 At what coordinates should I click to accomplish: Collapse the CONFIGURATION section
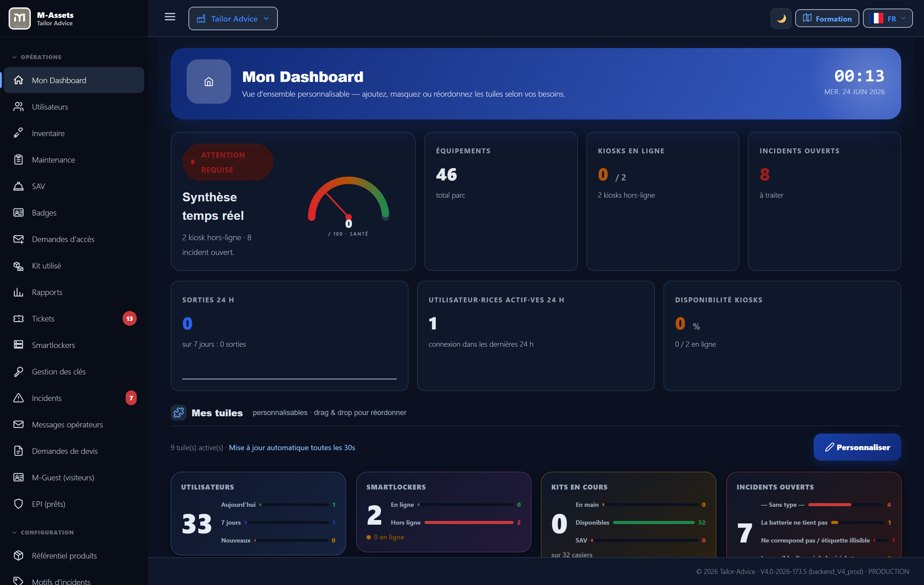click(43, 532)
